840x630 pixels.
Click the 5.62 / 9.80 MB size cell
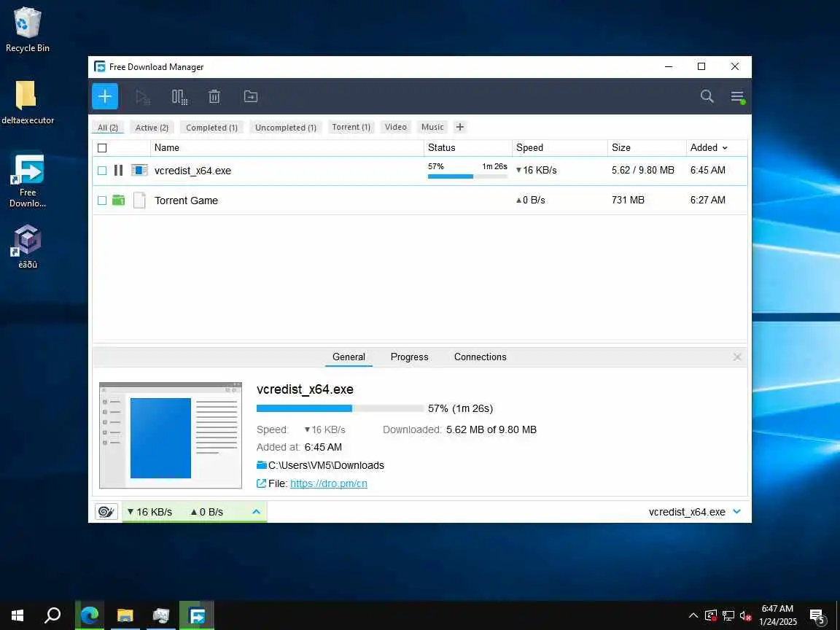643,170
